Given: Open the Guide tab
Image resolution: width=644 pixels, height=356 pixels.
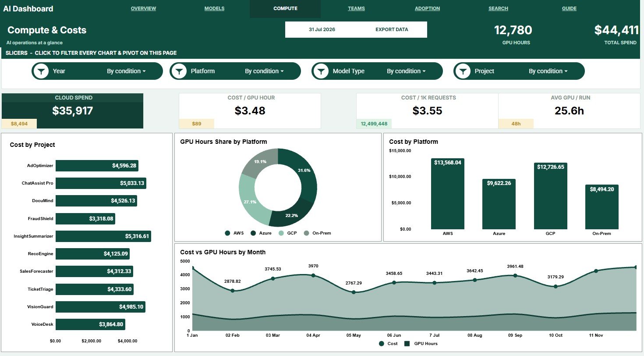Looking at the screenshot, I should coord(569,8).
